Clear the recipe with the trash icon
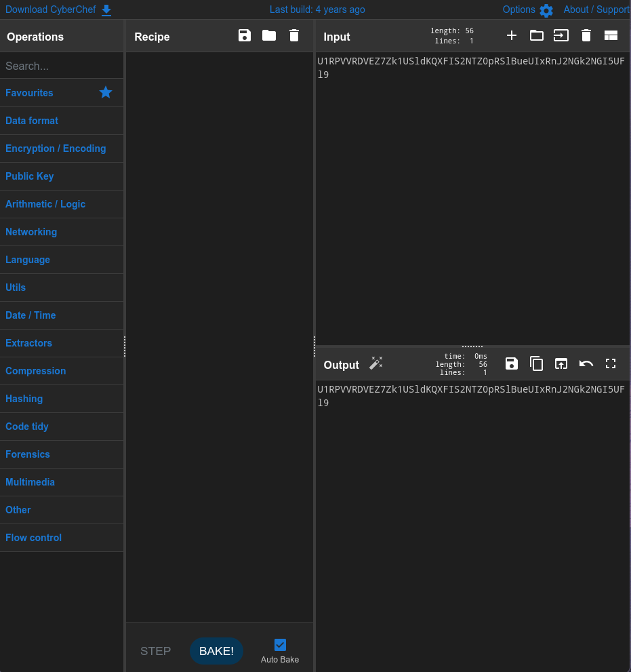631x672 pixels. click(294, 36)
